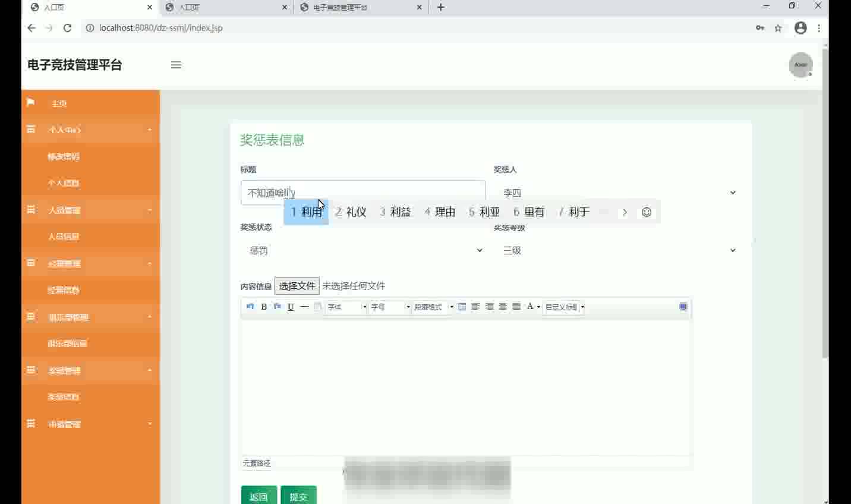The height and width of the screenshot is (504, 851).
Task: Toggle the editor fullscreen icon
Action: [683, 307]
